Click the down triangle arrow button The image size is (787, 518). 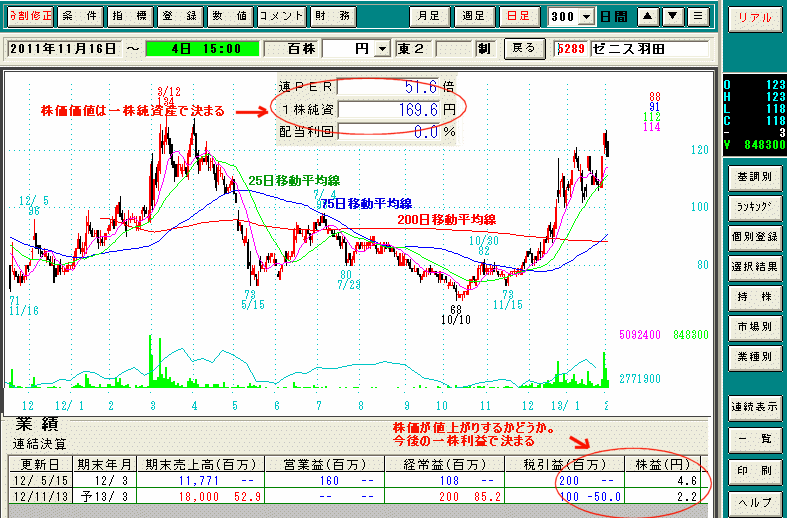[673, 17]
